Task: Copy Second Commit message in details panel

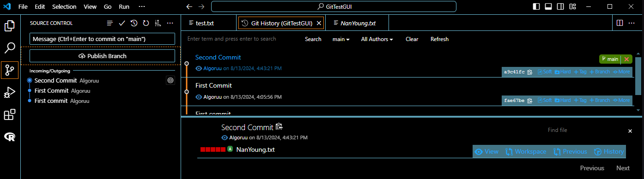Action: (x=279, y=127)
